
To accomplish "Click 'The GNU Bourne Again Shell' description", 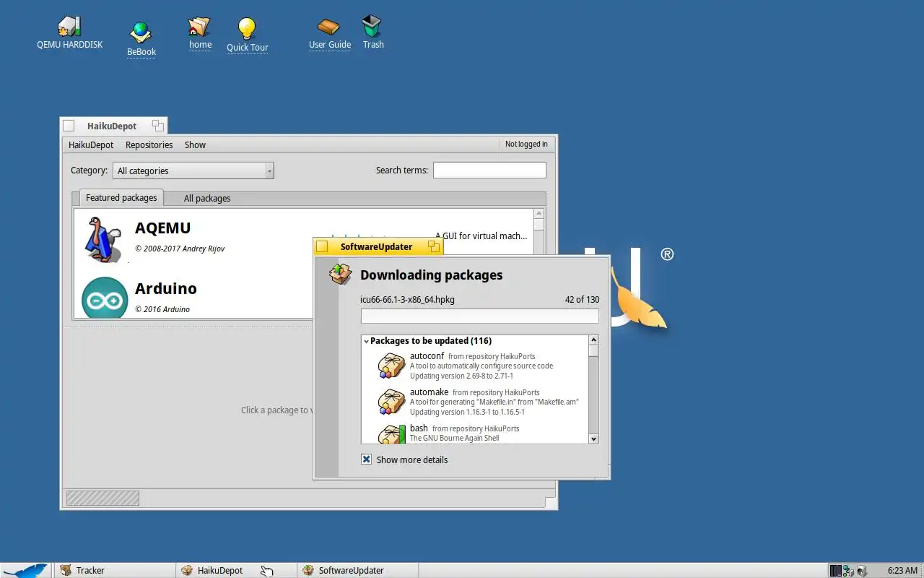I will click(x=454, y=438).
